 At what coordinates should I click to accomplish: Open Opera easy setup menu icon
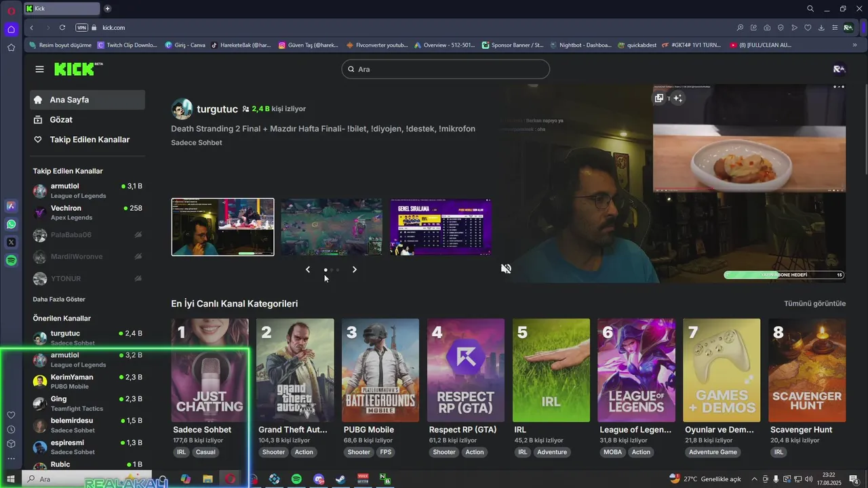pyautogui.click(x=835, y=28)
